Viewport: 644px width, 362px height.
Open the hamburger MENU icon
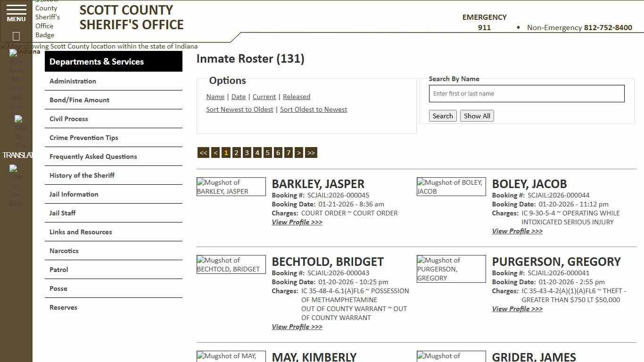pyautogui.click(x=16, y=12)
